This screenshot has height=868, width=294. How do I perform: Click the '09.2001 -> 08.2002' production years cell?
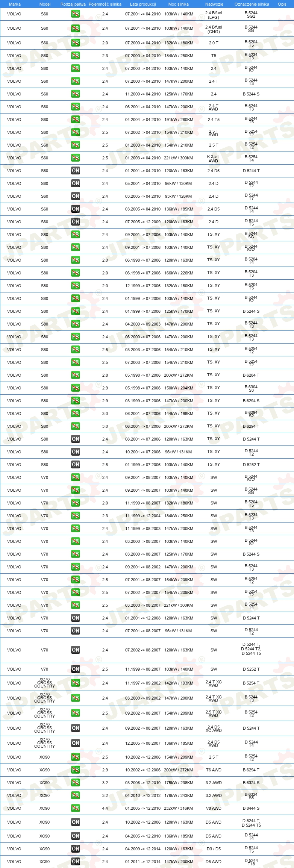pos(143,567)
